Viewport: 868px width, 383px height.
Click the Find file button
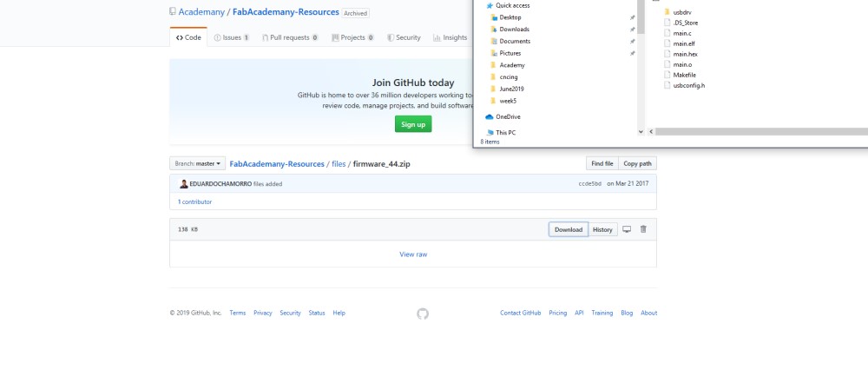point(602,163)
